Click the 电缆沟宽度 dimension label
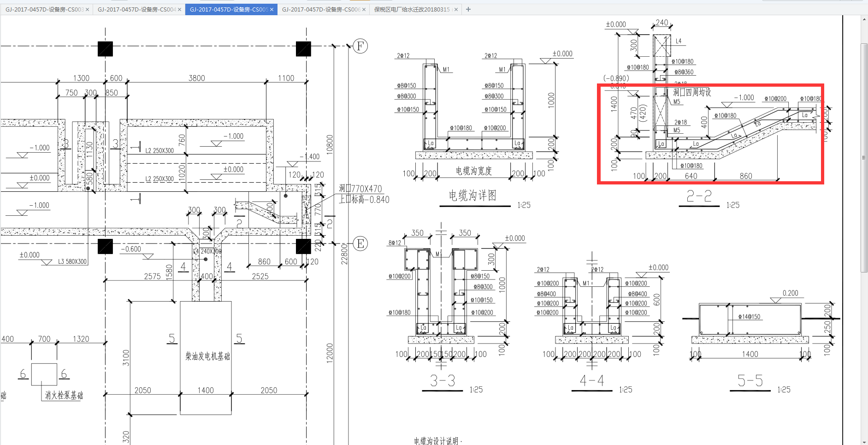 (x=474, y=171)
